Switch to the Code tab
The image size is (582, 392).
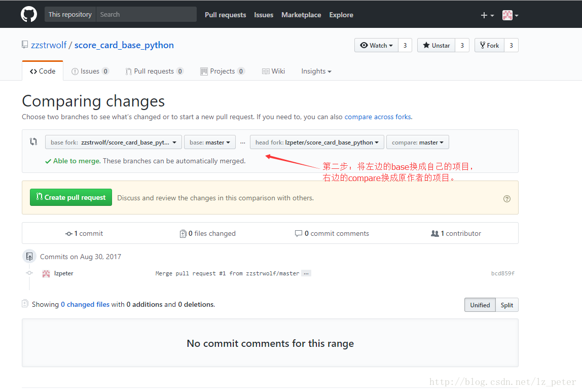click(x=43, y=72)
